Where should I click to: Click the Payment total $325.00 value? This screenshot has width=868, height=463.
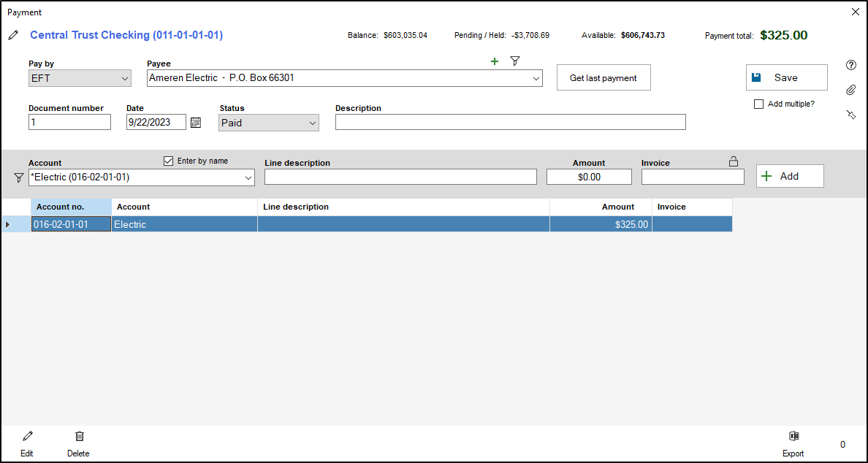pos(783,35)
